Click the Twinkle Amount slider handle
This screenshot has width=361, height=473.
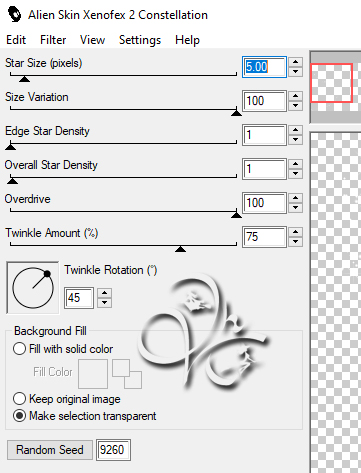coord(180,249)
